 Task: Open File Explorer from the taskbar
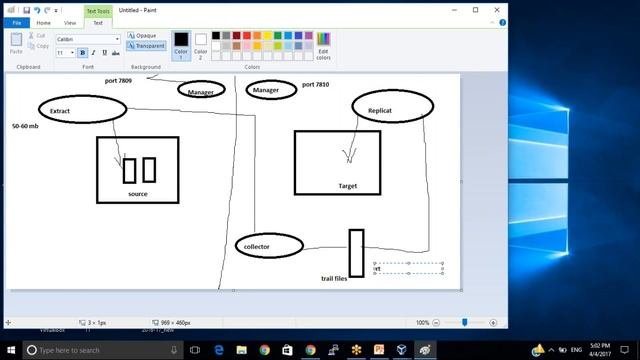(x=242, y=350)
